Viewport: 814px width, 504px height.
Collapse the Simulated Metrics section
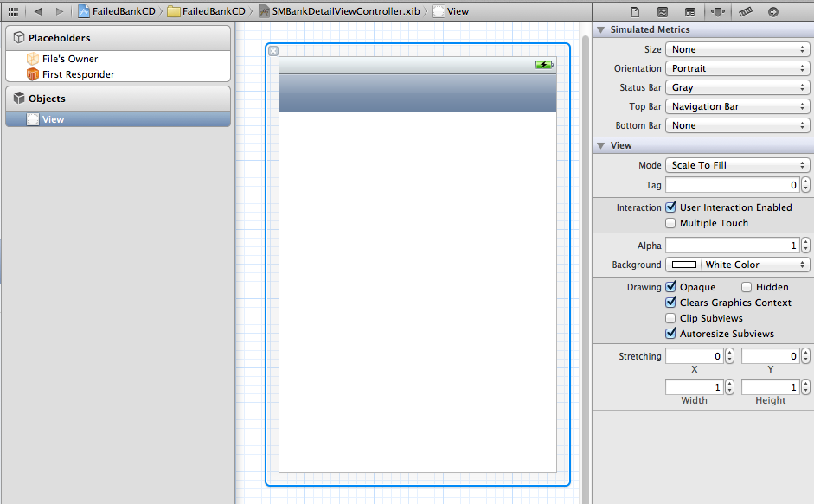601,30
